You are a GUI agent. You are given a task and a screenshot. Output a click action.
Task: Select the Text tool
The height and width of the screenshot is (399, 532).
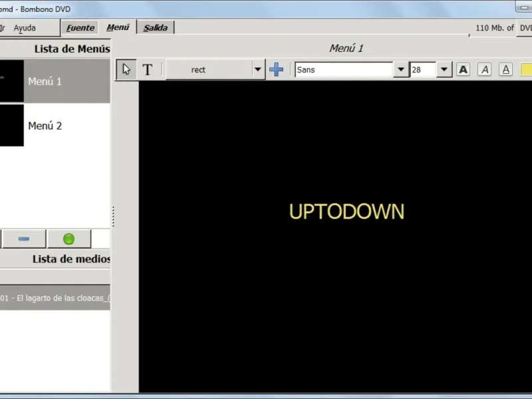[x=147, y=70]
